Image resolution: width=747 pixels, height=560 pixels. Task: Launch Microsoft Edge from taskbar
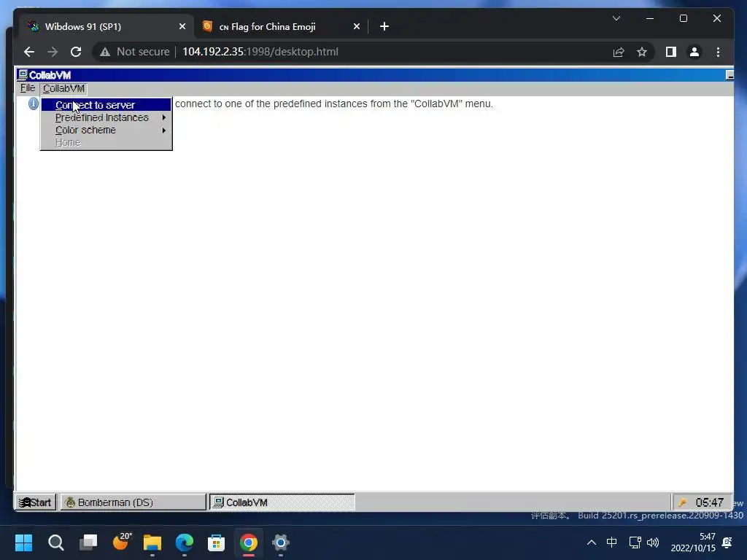(185, 542)
